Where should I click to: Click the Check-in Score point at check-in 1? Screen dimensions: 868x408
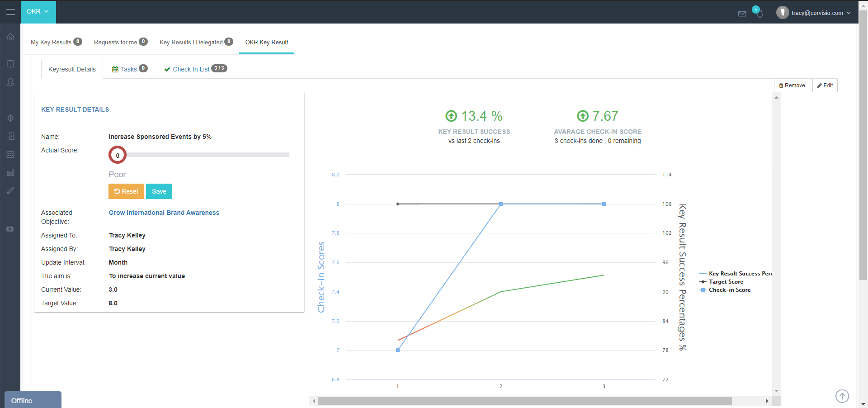click(398, 350)
